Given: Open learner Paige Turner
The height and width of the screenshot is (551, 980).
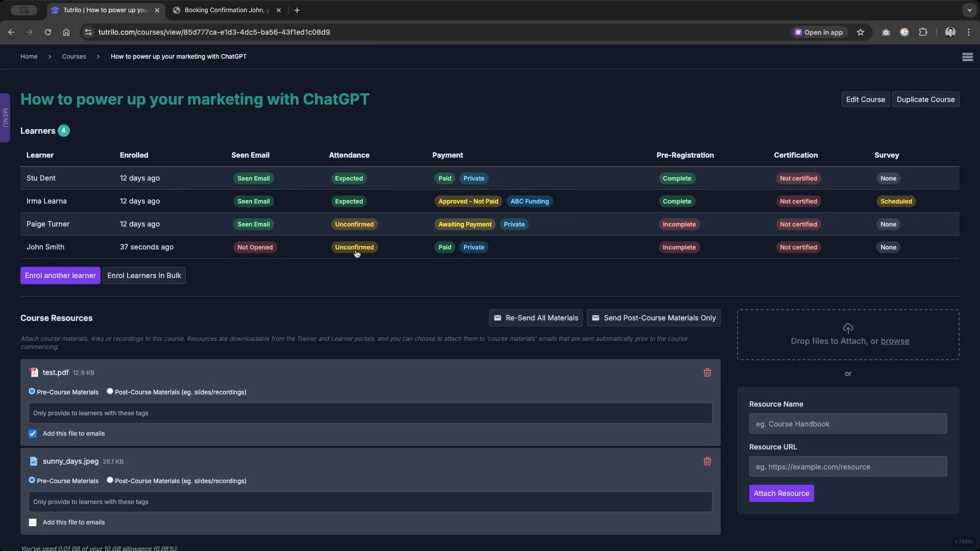Looking at the screenshot, I should 48,224.
